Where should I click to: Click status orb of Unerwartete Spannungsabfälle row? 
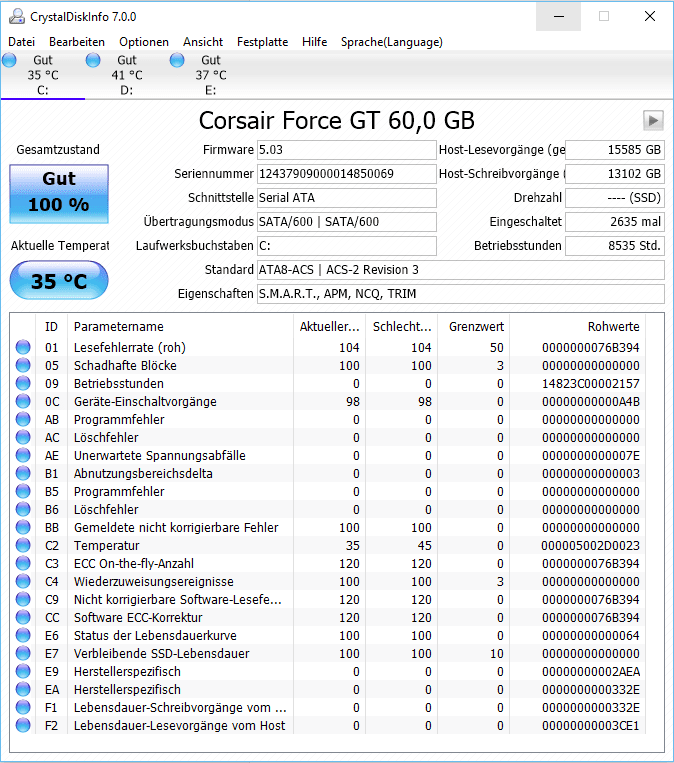pos(23,455)
